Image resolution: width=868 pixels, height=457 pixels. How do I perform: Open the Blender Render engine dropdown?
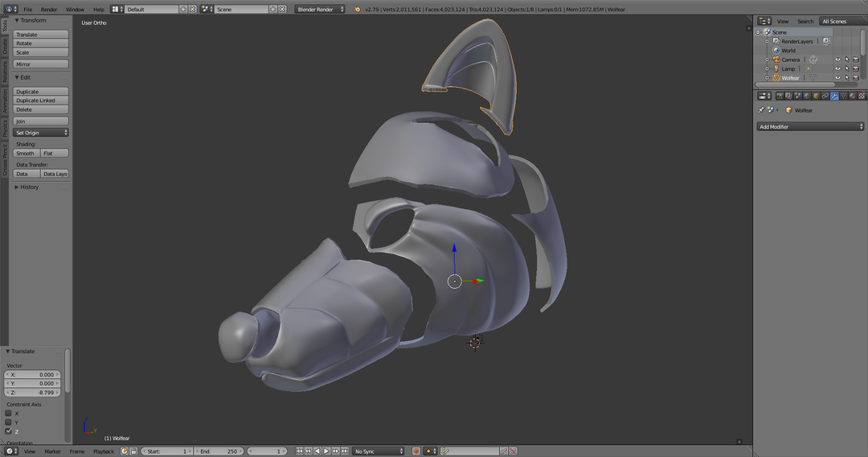[319, 9]
